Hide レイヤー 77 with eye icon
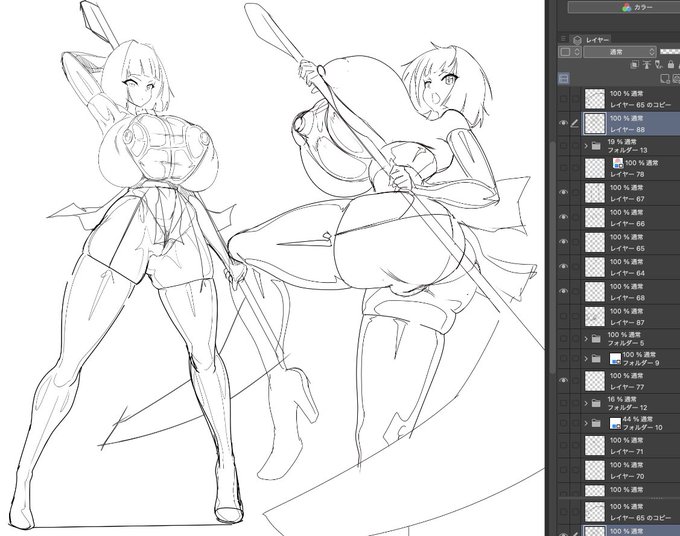 tap(563, 381)
